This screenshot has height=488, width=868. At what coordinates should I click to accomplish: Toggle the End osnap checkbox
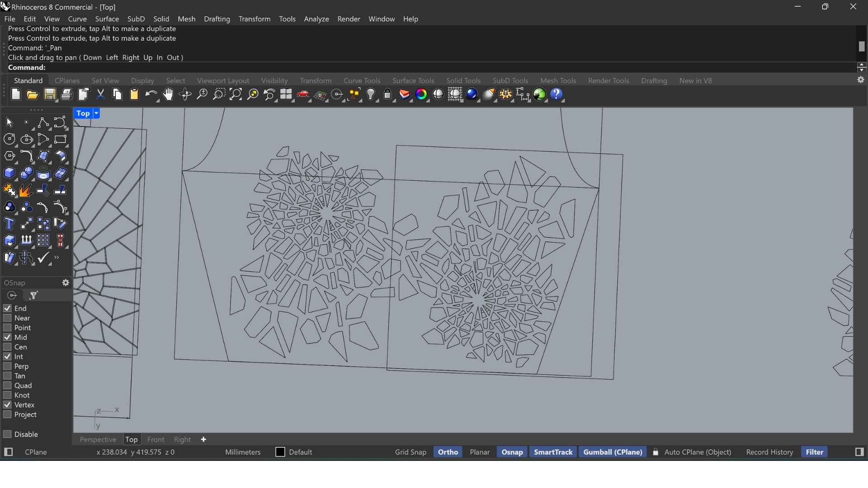click(7, 309)
